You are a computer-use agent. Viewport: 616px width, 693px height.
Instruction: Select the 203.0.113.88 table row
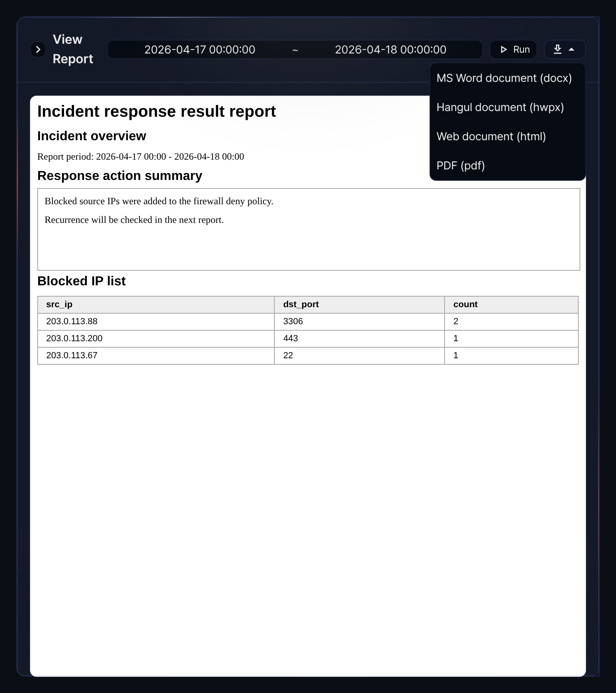(x=308, y=322)
